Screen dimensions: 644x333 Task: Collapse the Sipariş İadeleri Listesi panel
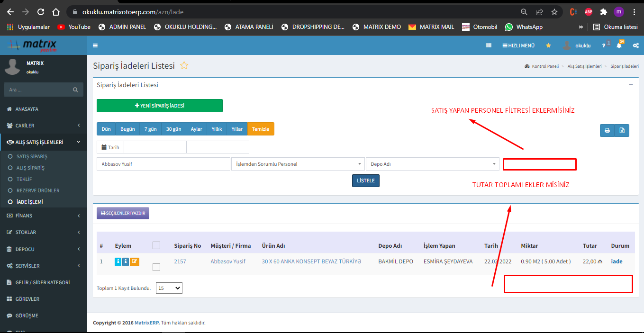pos(631,84)
